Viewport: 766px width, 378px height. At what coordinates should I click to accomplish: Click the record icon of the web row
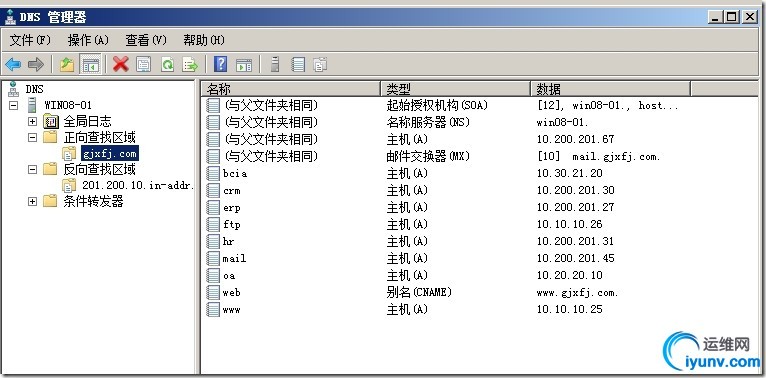[213, 293]
